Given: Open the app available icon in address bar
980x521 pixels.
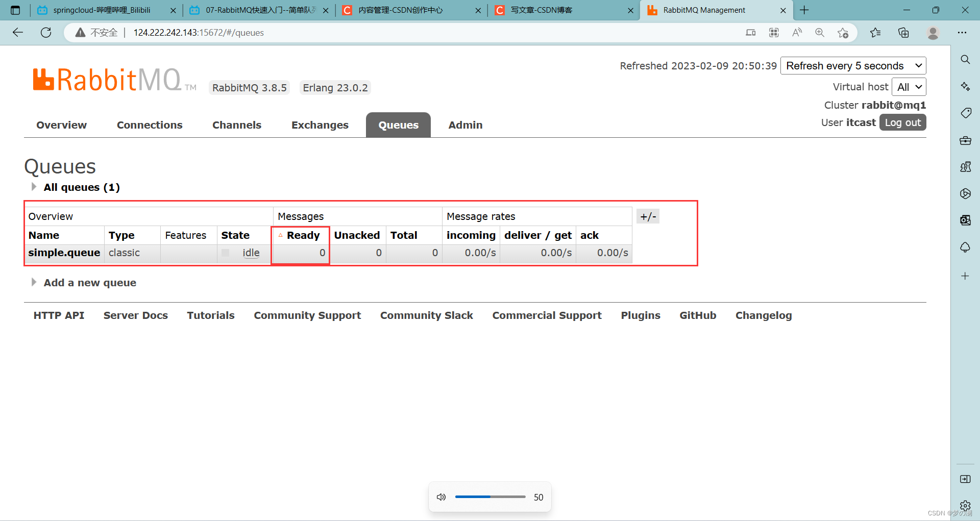Looking at the screenshot, I should [x=750, y=33].
